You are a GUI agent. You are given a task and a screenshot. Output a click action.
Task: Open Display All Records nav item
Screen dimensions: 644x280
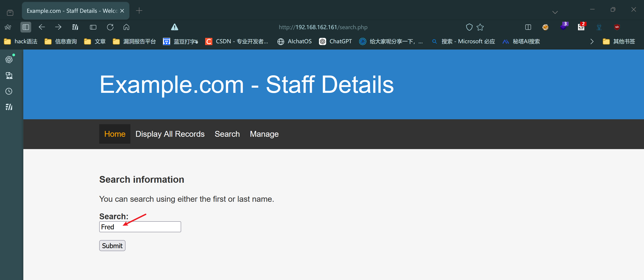[x=170, y=134]
